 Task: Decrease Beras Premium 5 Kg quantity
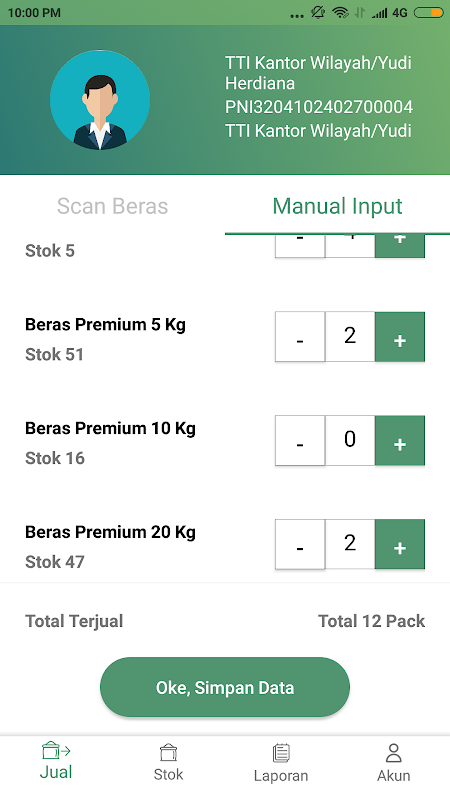tap(300, 337)
